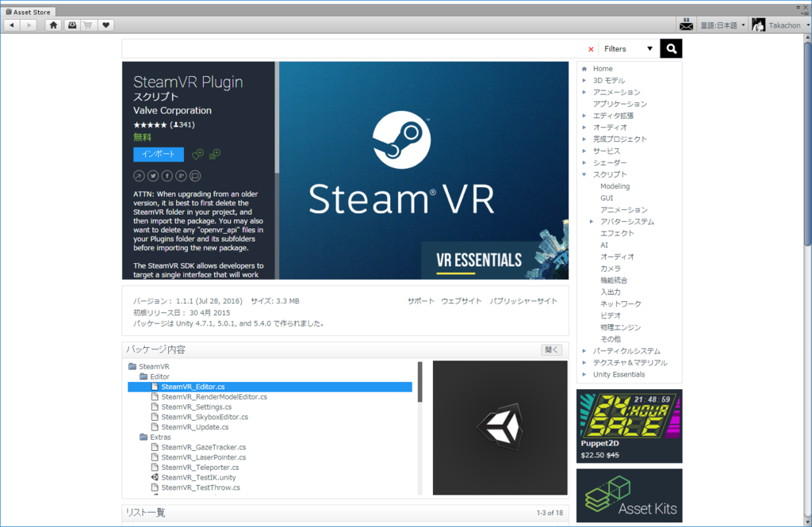Expand the 3D モデル category arrow

(584, 80)
